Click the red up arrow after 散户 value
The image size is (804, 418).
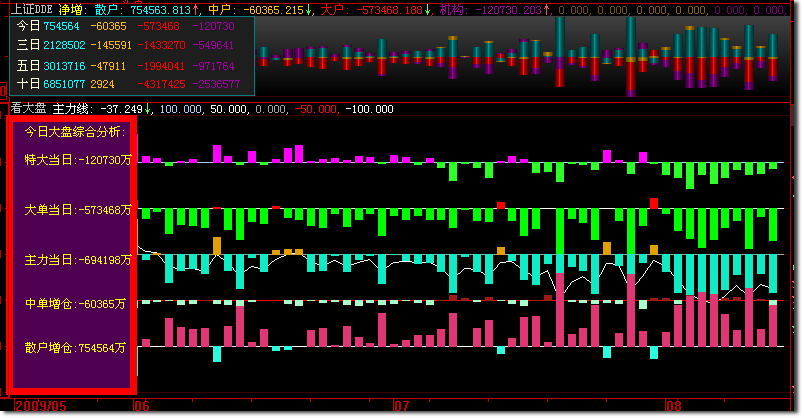196,9
